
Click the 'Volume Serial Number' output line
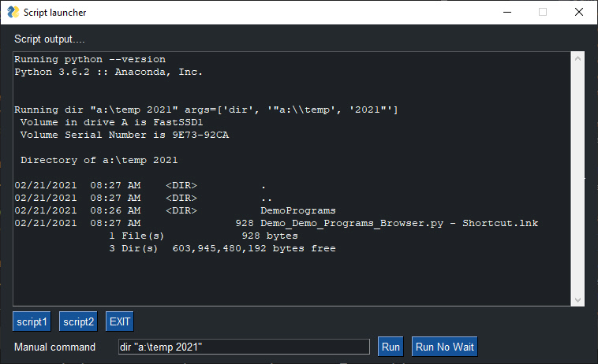click(125, 135)
